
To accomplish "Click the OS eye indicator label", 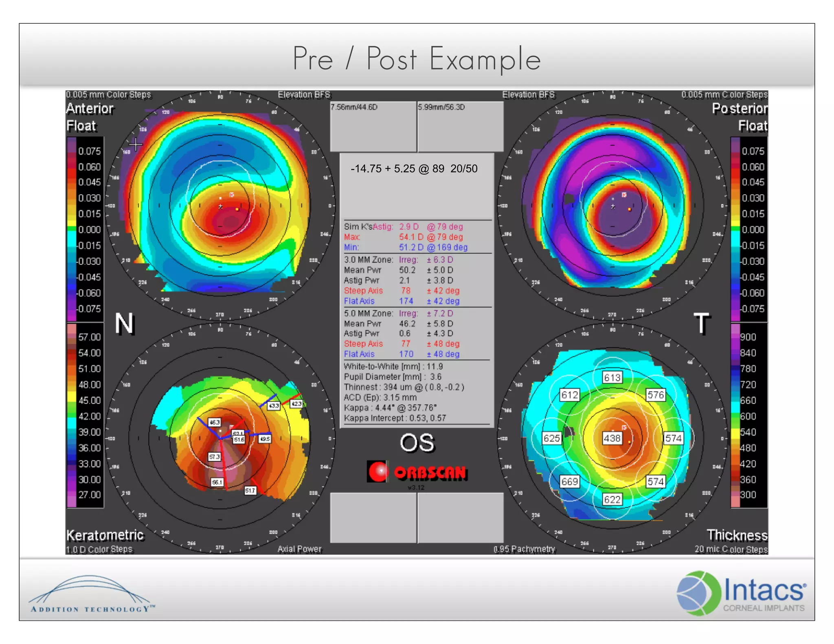I will point(417,443).
